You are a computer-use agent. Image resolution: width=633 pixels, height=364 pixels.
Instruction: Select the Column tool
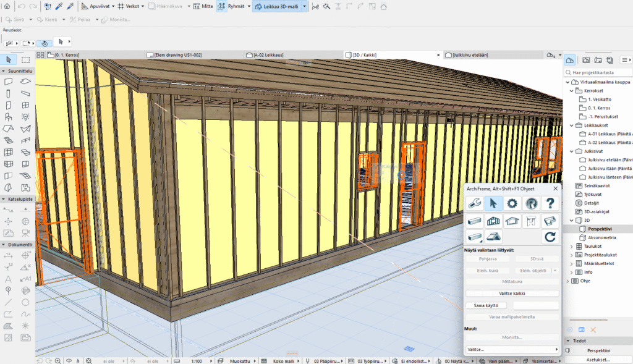8,93
